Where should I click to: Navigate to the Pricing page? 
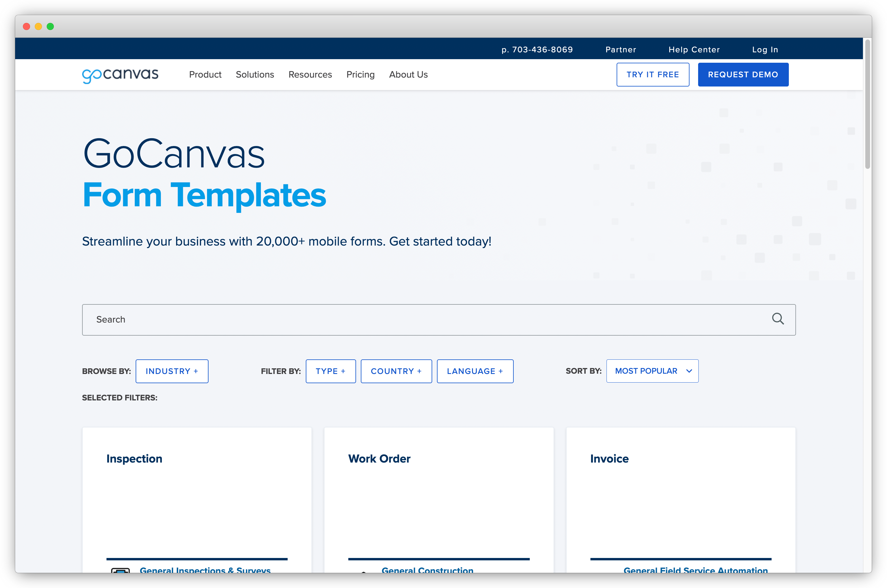[360, 75]
